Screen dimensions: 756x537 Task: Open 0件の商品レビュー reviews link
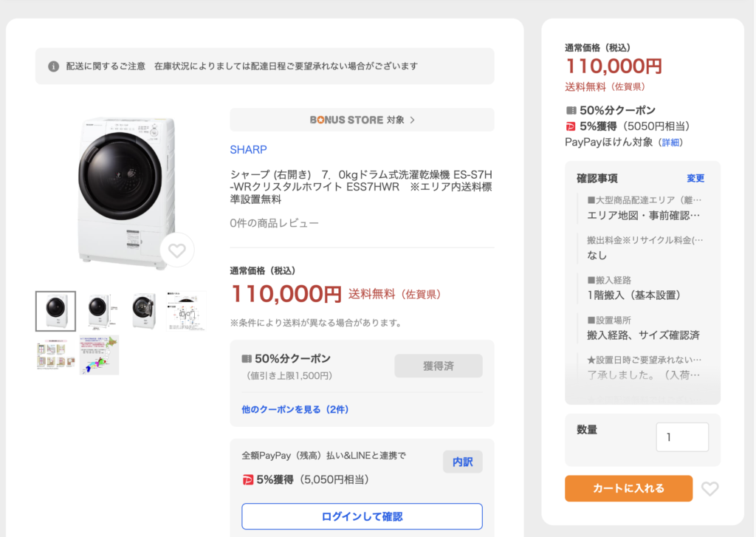pyautogui.click(x=274, y=223)
